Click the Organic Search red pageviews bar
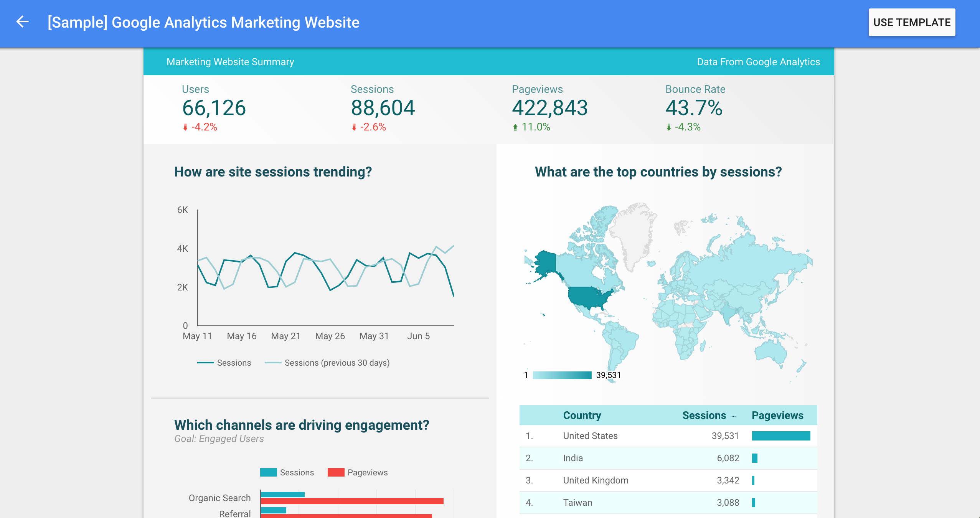 pyautogui.click(x=352, y=501)
